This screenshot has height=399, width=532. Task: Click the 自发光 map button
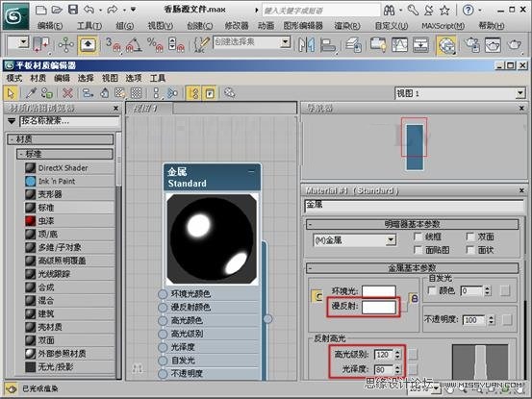pyautogui.click(x=505, y=290)
